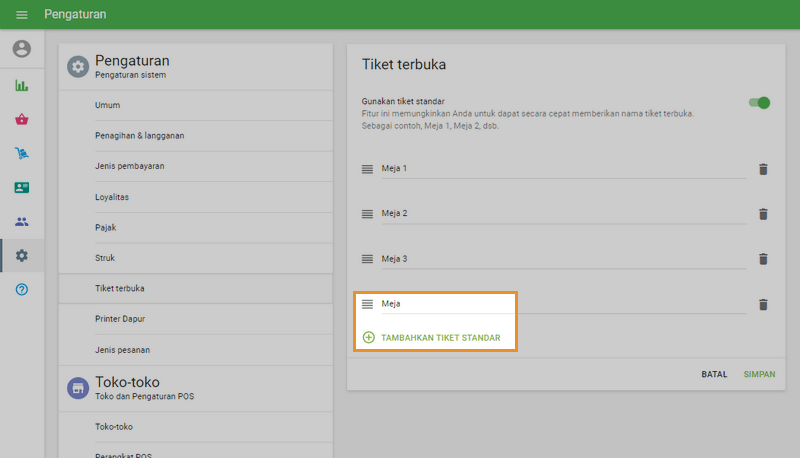Open the reports bar chart icon
The width and height of the screenshot is (800, 458).
point(22,85)
